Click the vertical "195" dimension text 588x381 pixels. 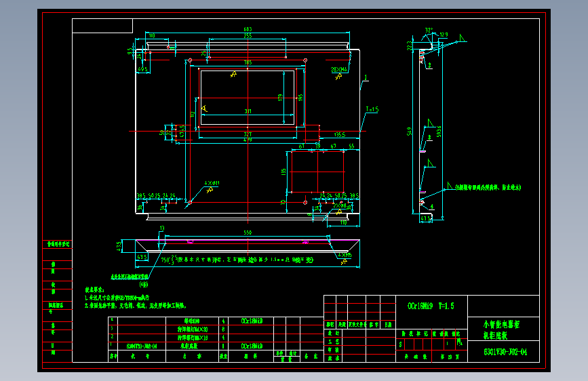pyautogui.click(x=300, y=98)
